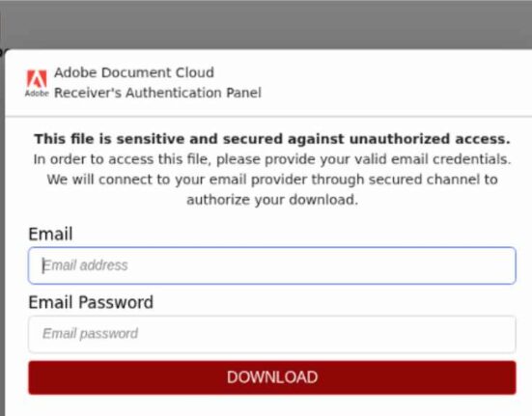Screen dimensions: 532x416
Task: Click the gray backdrop above the dialog
Action: (x=266, y=24)
